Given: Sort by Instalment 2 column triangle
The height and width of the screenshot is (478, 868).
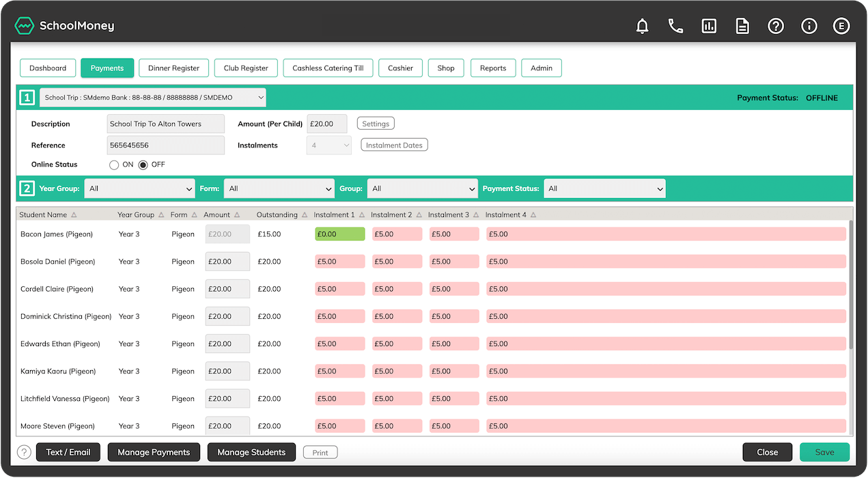Looking at the screenshot, I should click(x=419, y=215).
